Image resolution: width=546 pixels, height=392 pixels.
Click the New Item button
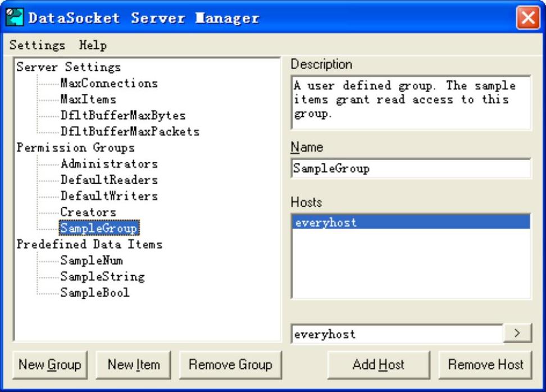click(x=133, y=365)
